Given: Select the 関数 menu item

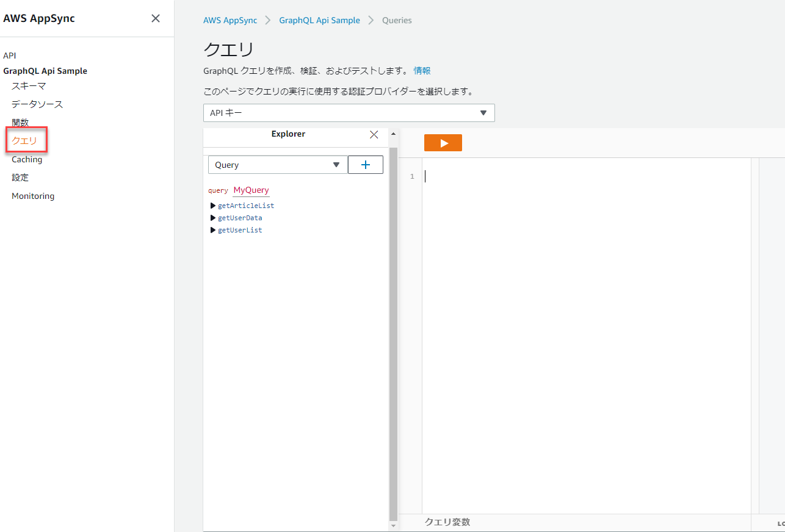Looking at the screenshot, I should click(x=20, y=122).
